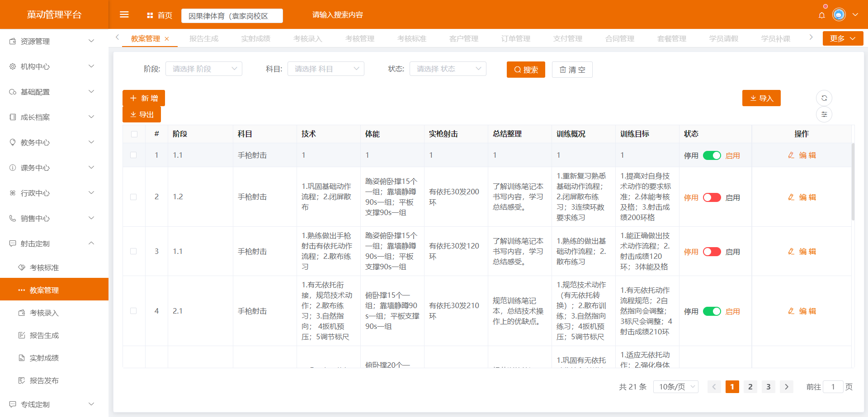Screen dimensions: 868x417
Task: Click the 考核录入 sidebar icon
Action: click(x=22, y=313)
